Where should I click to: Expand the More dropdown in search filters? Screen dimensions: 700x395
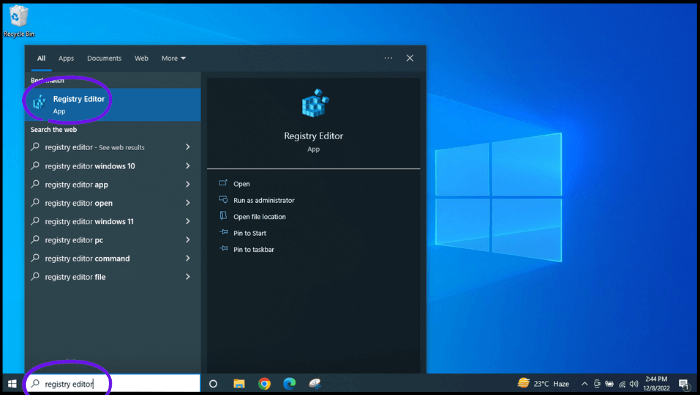[174, 58]
